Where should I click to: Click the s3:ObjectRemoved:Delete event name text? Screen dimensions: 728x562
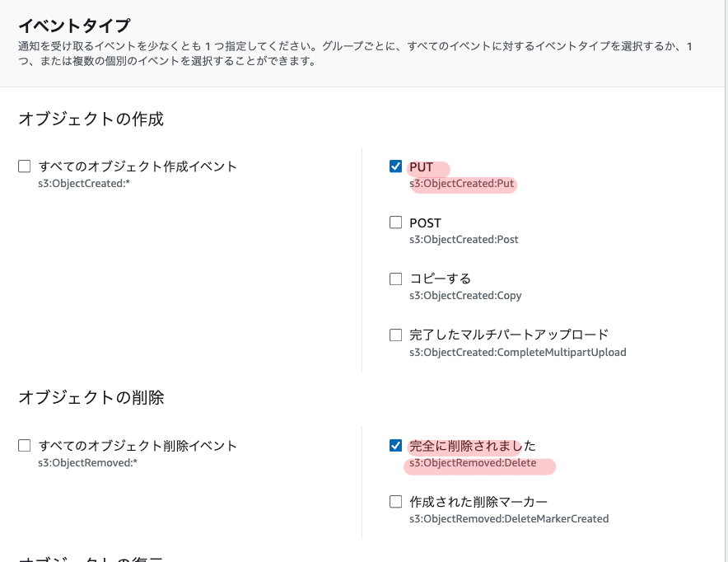click(473, 463)
